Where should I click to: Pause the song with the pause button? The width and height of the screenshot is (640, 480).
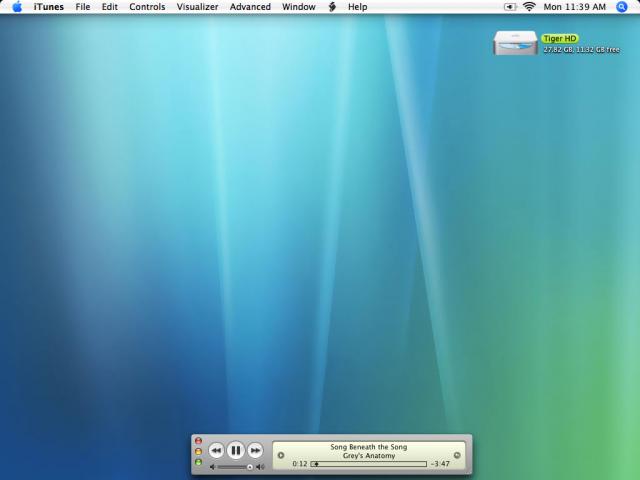click(236, 450)
